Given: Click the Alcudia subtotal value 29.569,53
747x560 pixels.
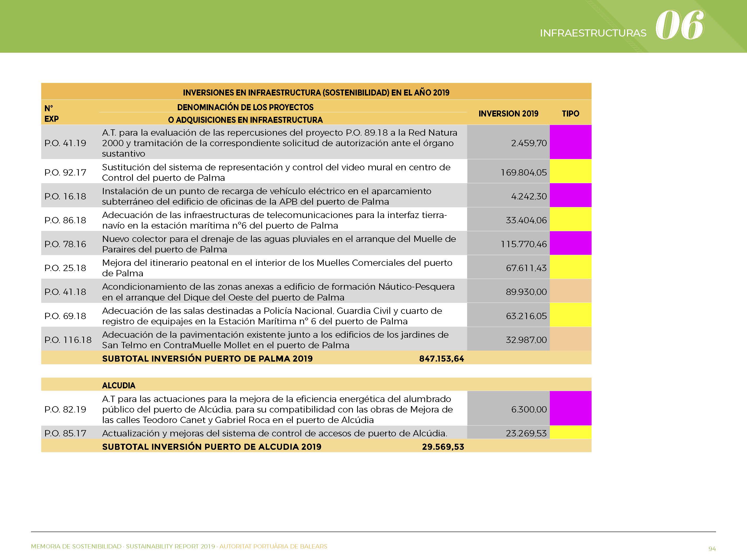Looking at the screenshot, I should point(443,447).
